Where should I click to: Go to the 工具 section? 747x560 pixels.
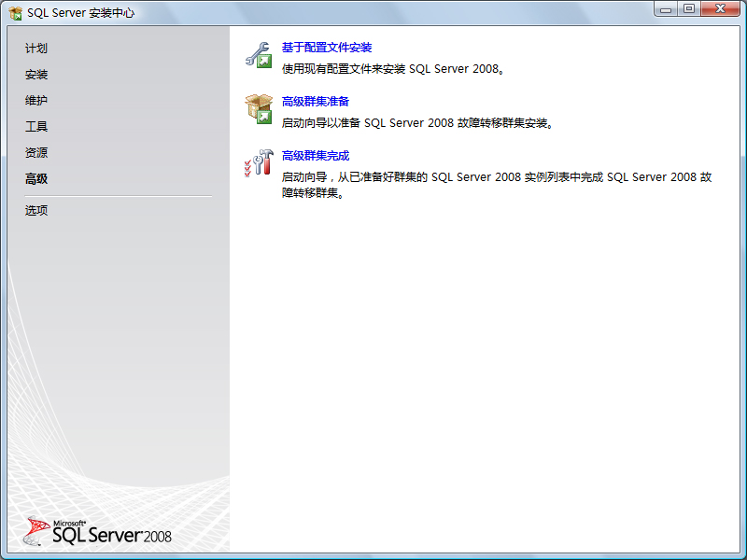point(36,127)
